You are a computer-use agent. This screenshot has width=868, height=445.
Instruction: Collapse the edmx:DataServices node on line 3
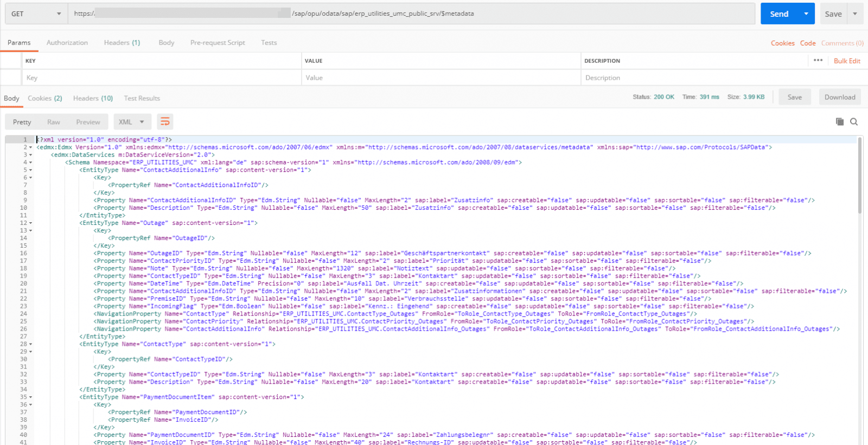click(x=30, y=155)
